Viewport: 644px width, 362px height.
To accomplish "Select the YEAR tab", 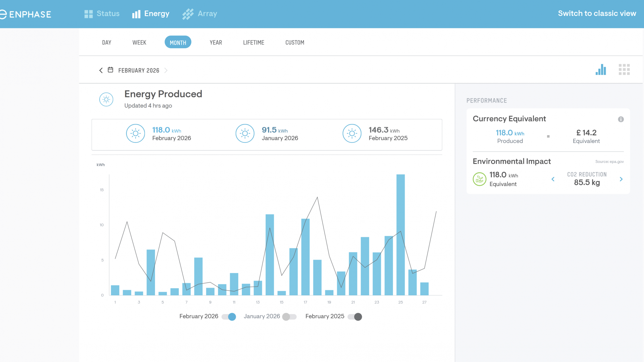I will pyautogui.click(x=216, y=43).
